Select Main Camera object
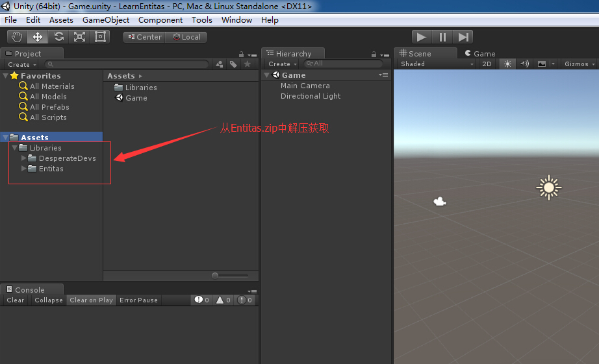 [x=305, y=86]
